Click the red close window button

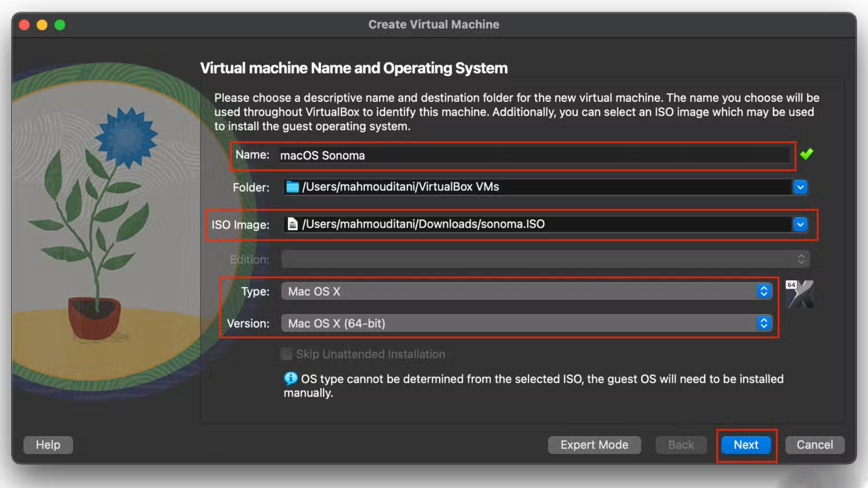[x=25, y=25]
